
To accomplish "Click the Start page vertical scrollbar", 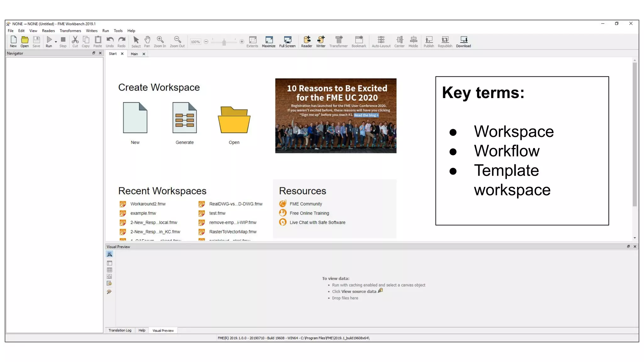I will click(635, 134).
